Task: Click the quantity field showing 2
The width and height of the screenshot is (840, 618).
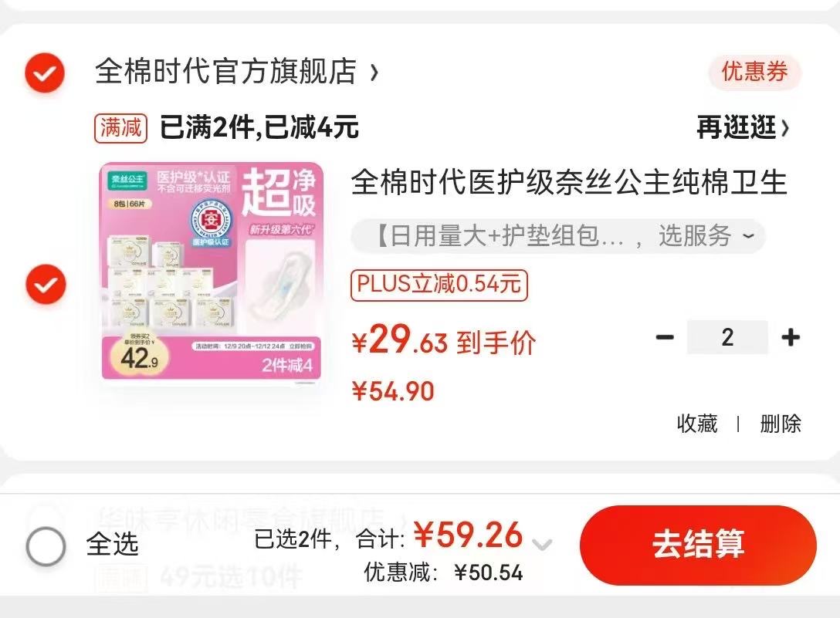Action: click(x=727, y=337)
